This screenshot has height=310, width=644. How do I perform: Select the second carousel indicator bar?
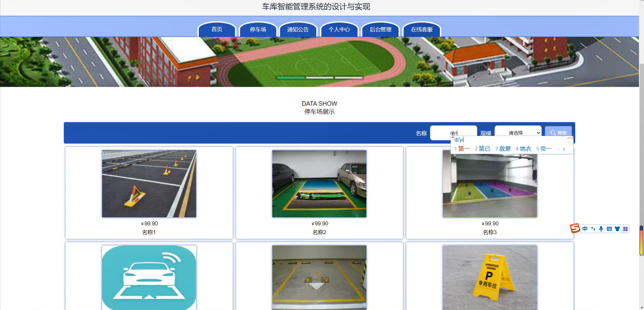pyautogui.click(x=319, y=78)
